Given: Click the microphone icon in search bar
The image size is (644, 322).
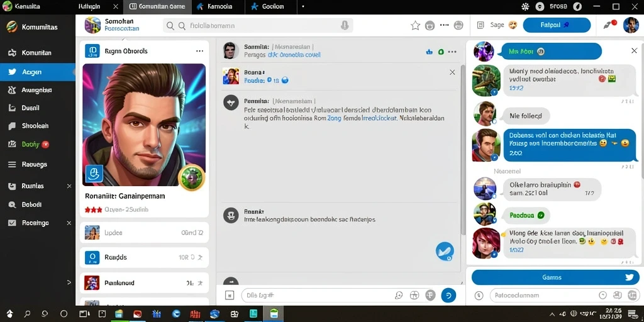Looking at the screenshot, I should coord(345,25).
